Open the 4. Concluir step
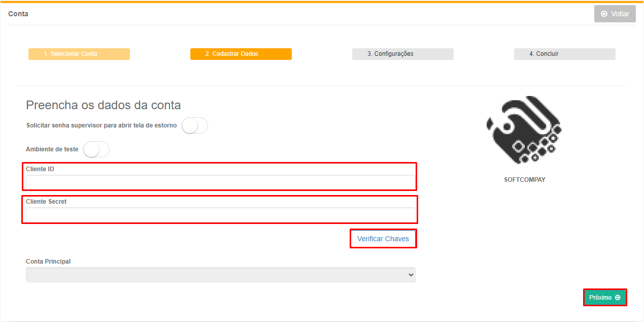Image resolution: width=644 pixels, height=322 pixels. [564, 54]
